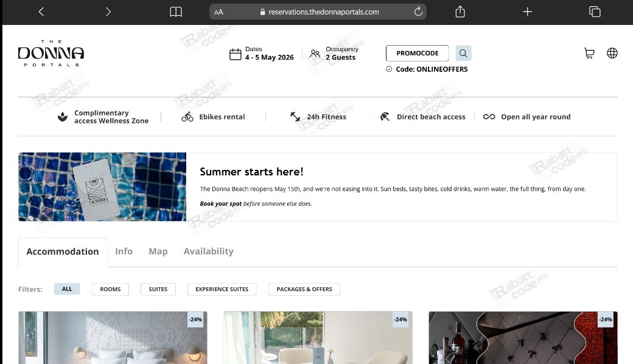The image size is (633, 364).
Task: Switch to the Map tab
Action: click(x=158, y=251)
